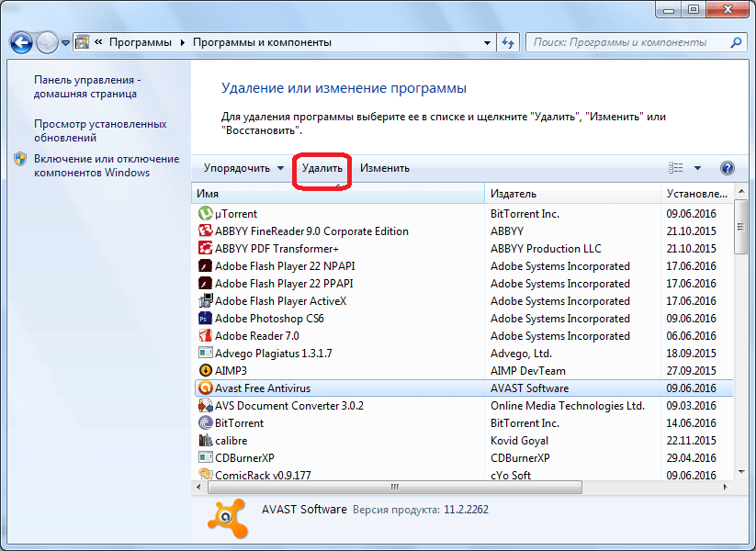756x551 pixels.
Task: Click the search magnifier icon
Action: [x=736, y=42]
